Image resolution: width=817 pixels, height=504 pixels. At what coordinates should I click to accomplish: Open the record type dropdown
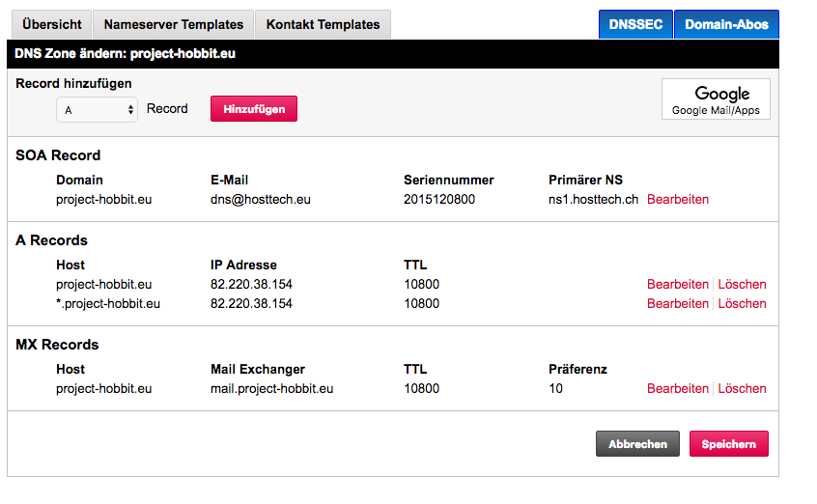[97, 110]
